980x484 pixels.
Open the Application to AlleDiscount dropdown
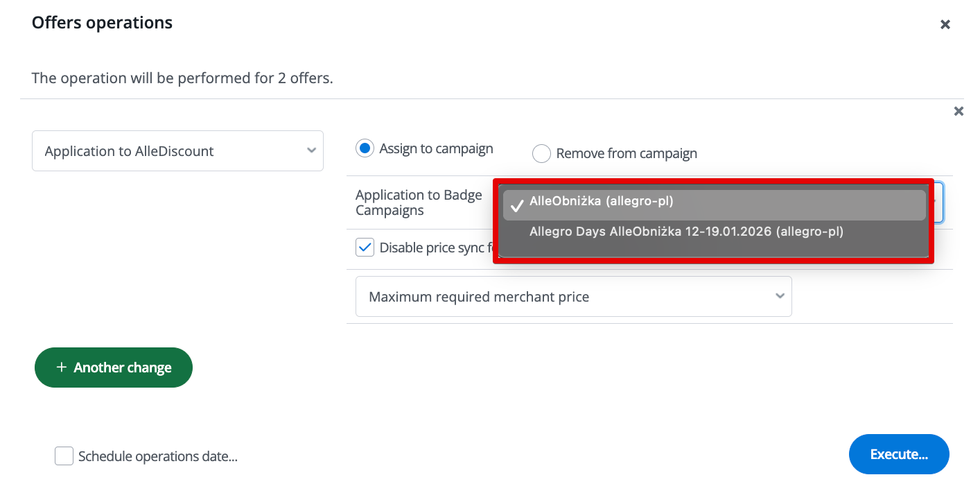[x=177, y=151]
